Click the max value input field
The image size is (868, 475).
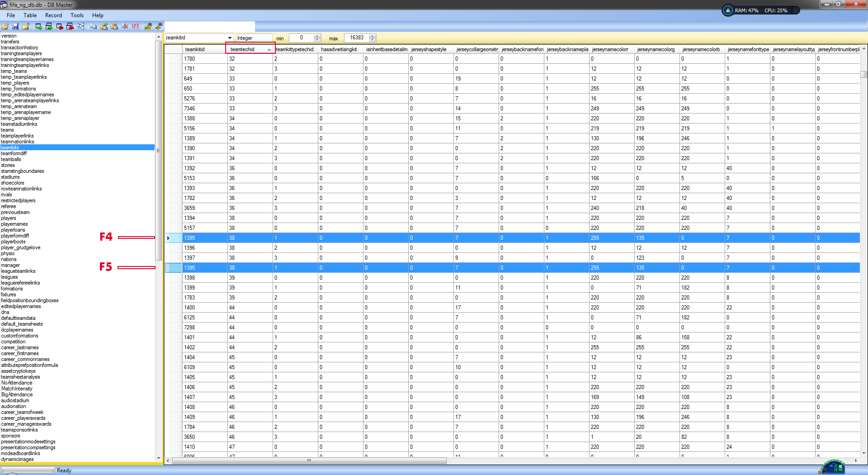pos(356,38)
